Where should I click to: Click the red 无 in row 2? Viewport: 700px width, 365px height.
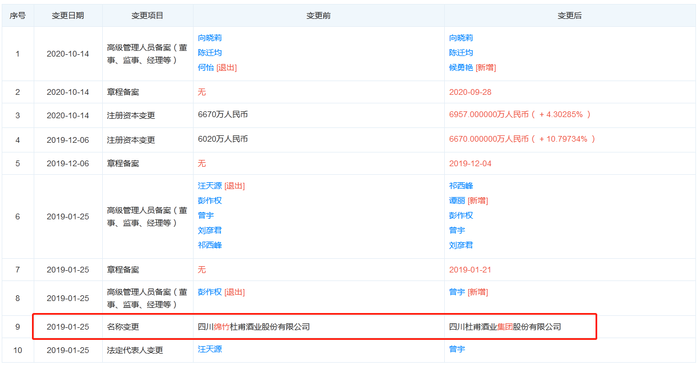(202, 92)
